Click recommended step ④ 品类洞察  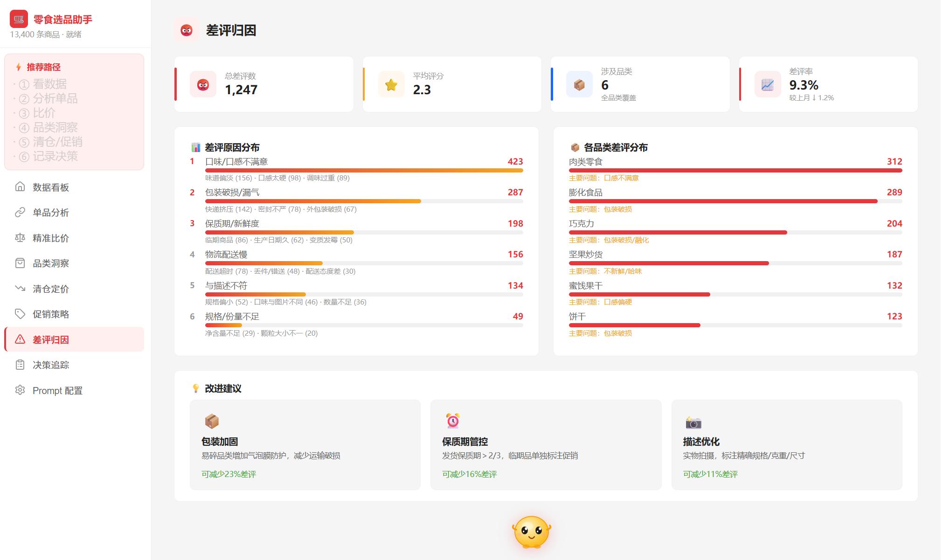point(48,127)
